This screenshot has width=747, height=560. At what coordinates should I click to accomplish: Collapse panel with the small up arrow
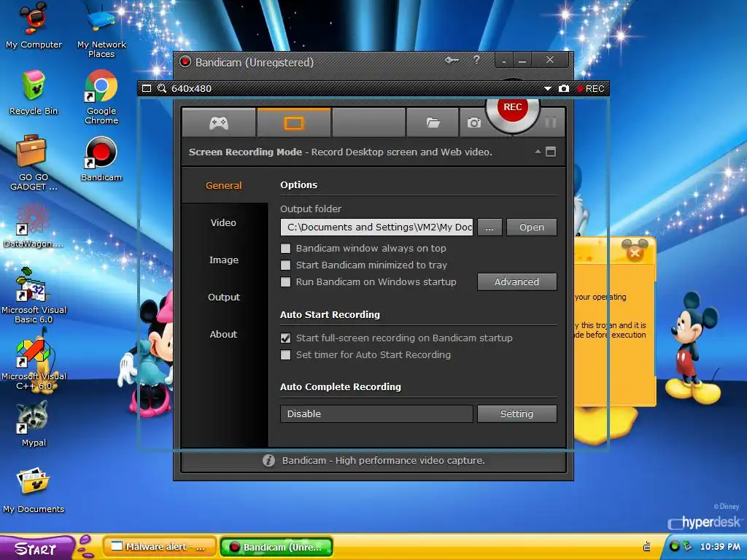(x=538, y=152)
